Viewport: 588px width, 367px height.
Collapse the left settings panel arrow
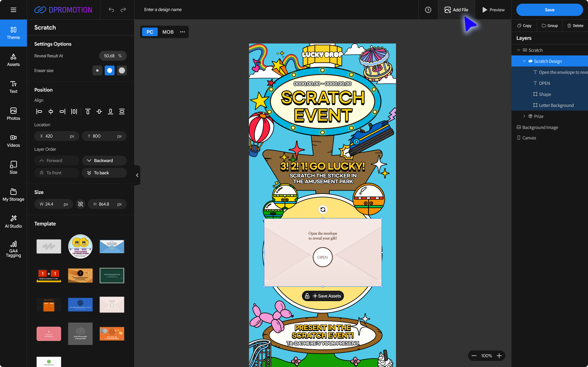tap(137, 175)
